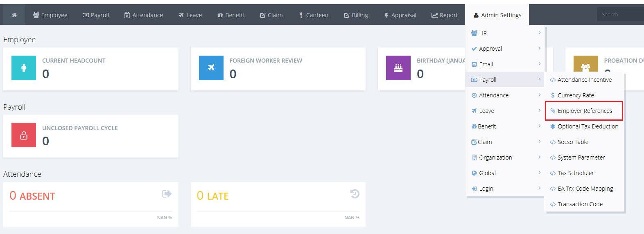Open Currency Rate settings
644x234 pixels.
click(576, 95)
